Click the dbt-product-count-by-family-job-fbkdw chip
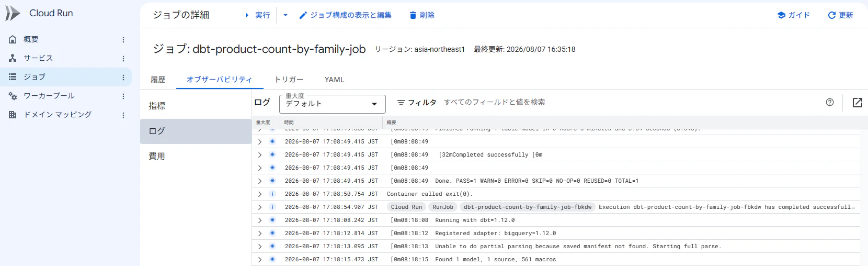Viewport: 868px width, 266px height. click(x=528, y=207)
